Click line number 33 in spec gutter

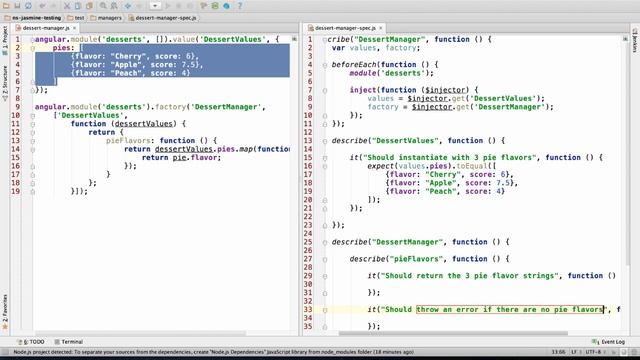308,309
